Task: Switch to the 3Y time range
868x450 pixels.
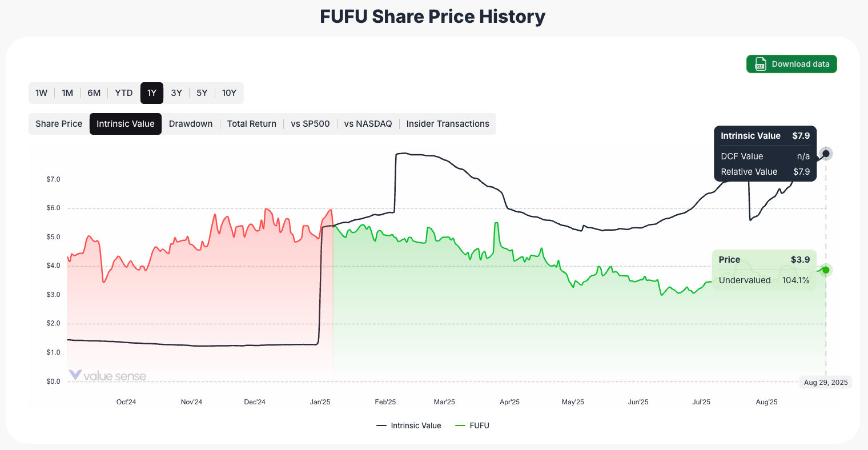Action: [x=176, y=93]
